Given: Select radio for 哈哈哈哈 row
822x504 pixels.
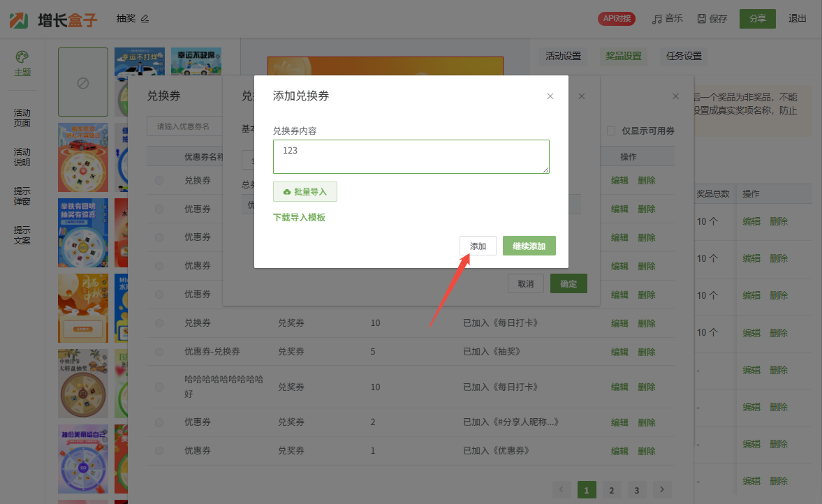Looking at the screenshot, I should click(x=159, y=387).
